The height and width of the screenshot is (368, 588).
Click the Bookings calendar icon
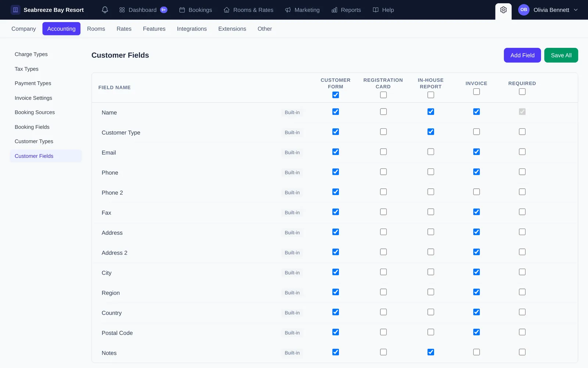[x=182, y=10]
